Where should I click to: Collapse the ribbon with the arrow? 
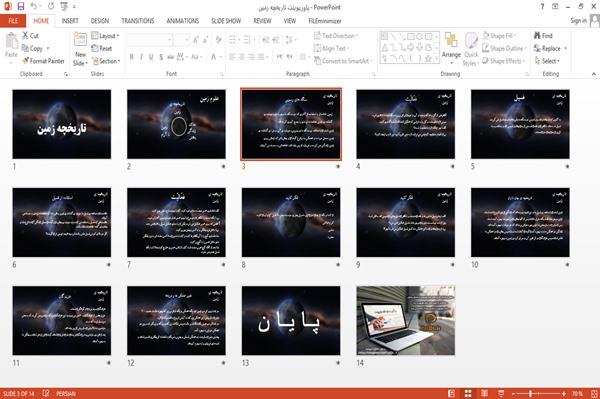click(593, 74)
